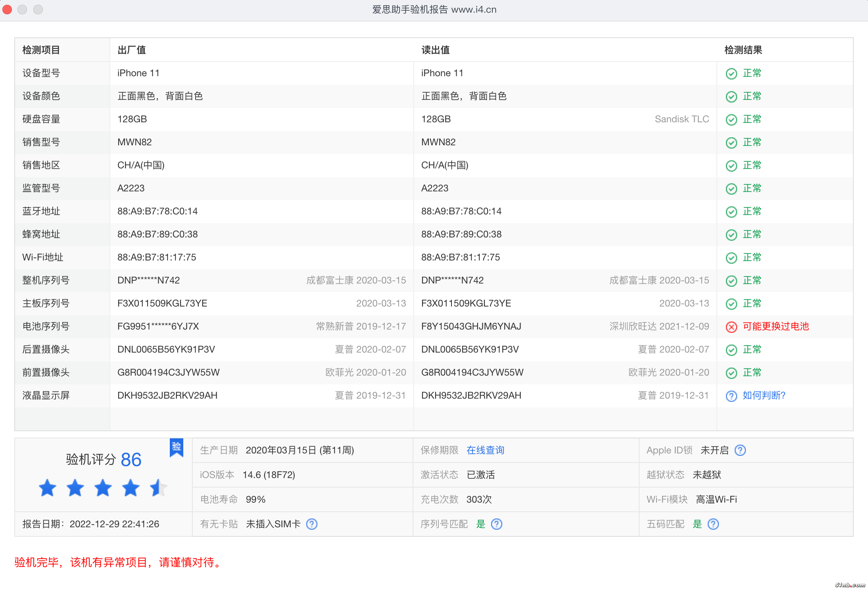Select the verification score 86 display

pos(132,460)
